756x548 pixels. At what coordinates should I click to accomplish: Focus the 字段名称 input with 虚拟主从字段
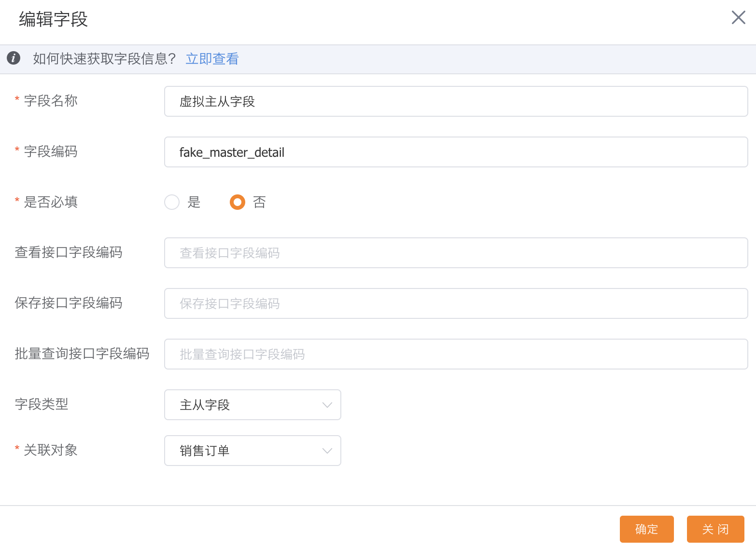point(456,101)
